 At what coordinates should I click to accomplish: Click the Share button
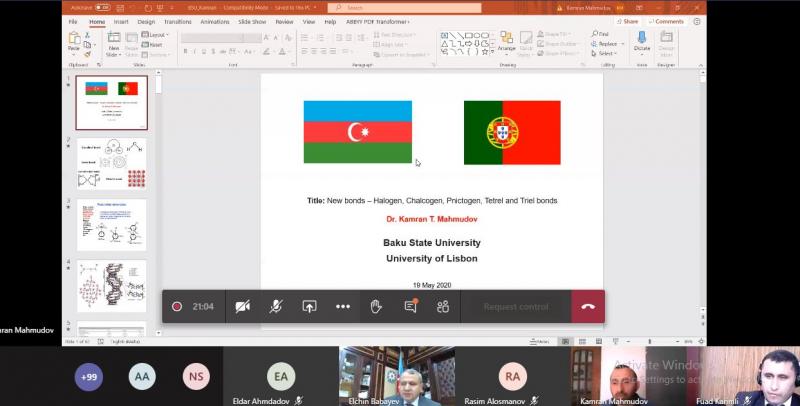(x=627, y=22)
